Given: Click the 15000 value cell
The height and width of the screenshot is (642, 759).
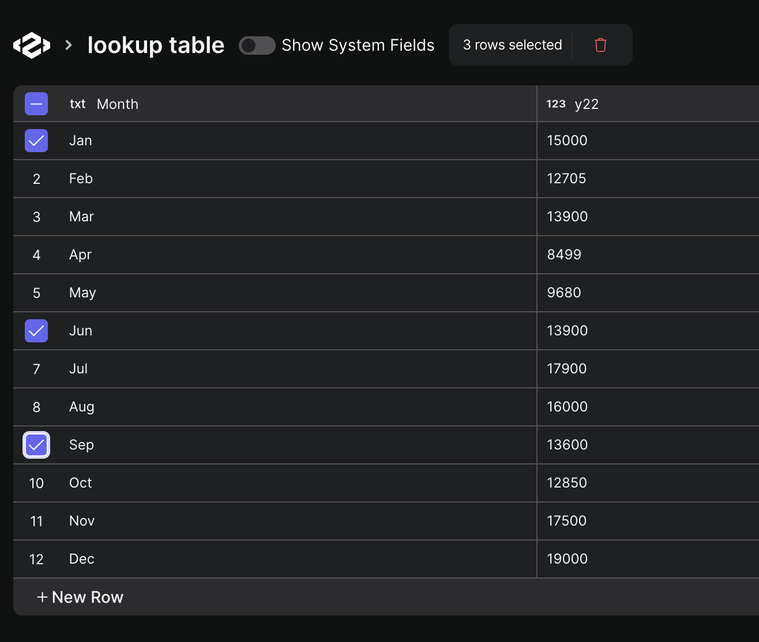Looking at the screenshot, I should tap(648, 140).
